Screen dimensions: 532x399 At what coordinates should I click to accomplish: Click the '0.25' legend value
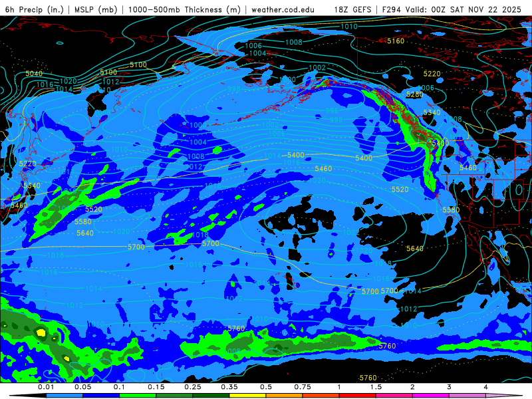193,387
